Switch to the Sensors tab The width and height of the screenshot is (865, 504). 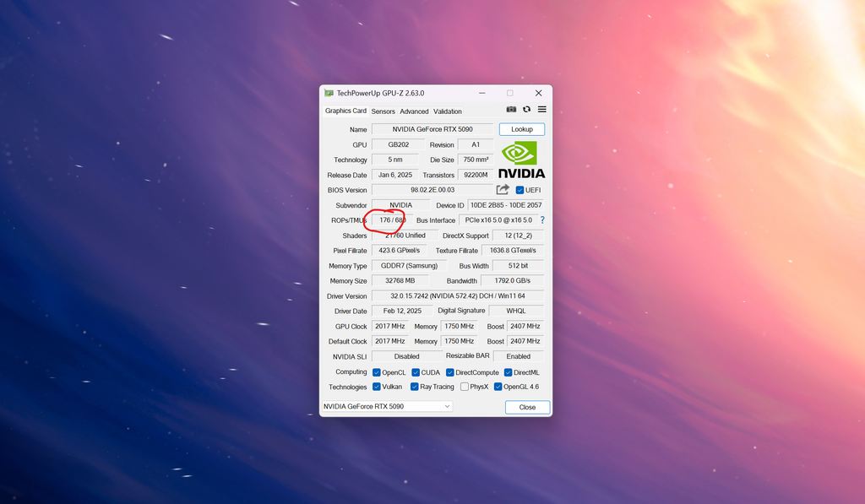pyautogui.click(x=383, y=111)
